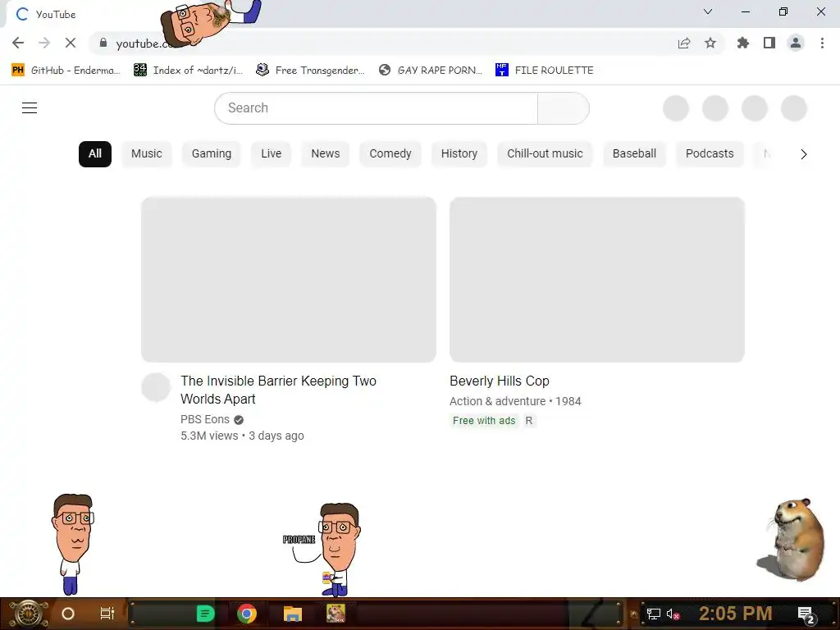Image resolution: width=840 pixels, height=630 pixels.
Task: Select the All filter chip
Action: click(x=95, y=153)
